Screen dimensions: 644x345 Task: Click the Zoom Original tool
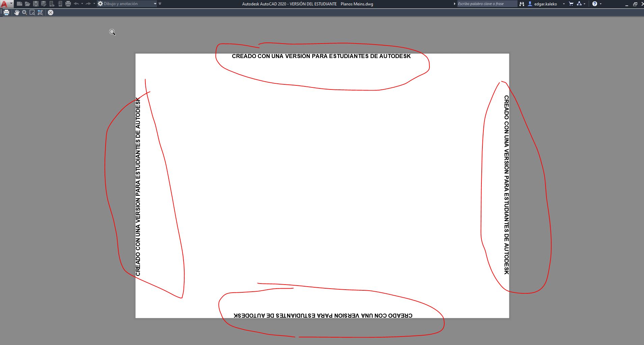(x=40, y=12)
